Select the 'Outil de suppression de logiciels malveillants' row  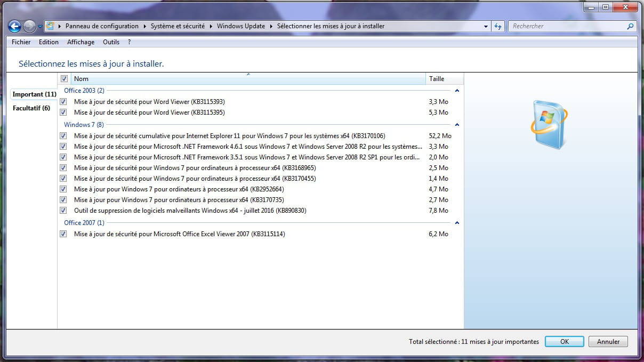coord(261,211)
